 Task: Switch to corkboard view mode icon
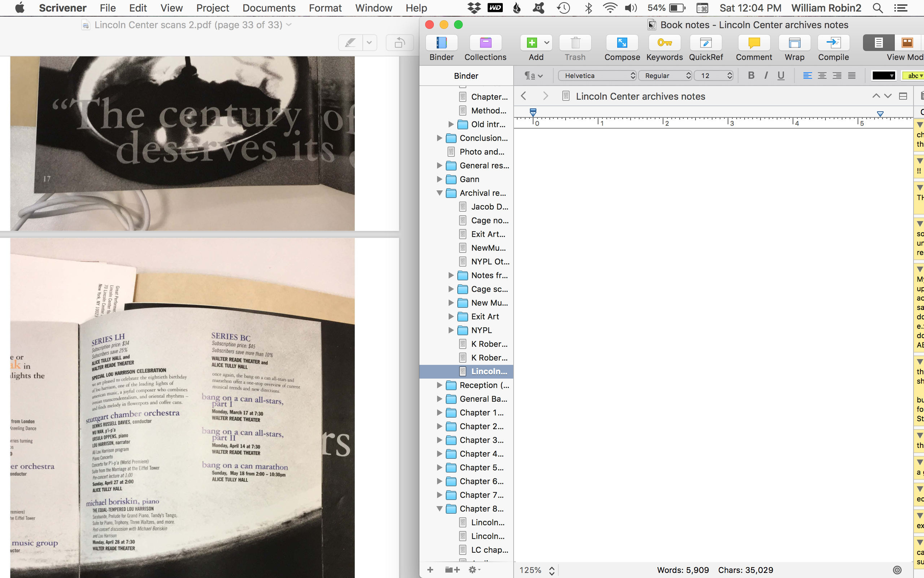coord(907,43)
